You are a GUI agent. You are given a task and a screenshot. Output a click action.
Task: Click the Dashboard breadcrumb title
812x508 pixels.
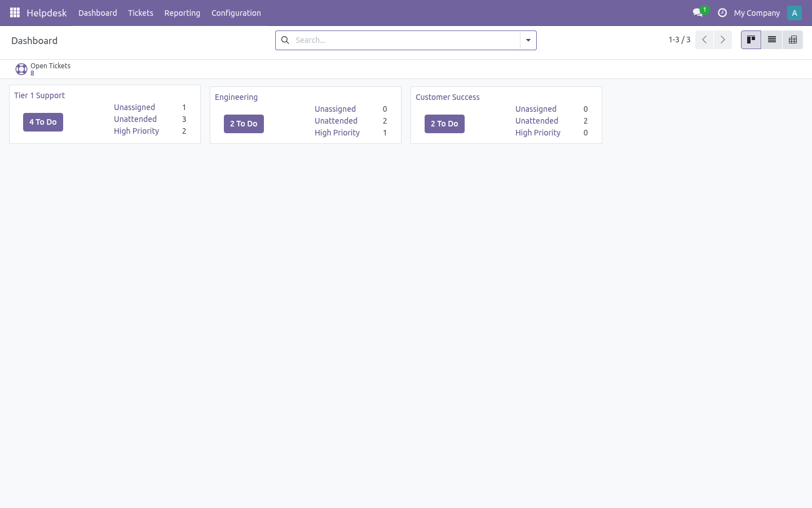34,41
